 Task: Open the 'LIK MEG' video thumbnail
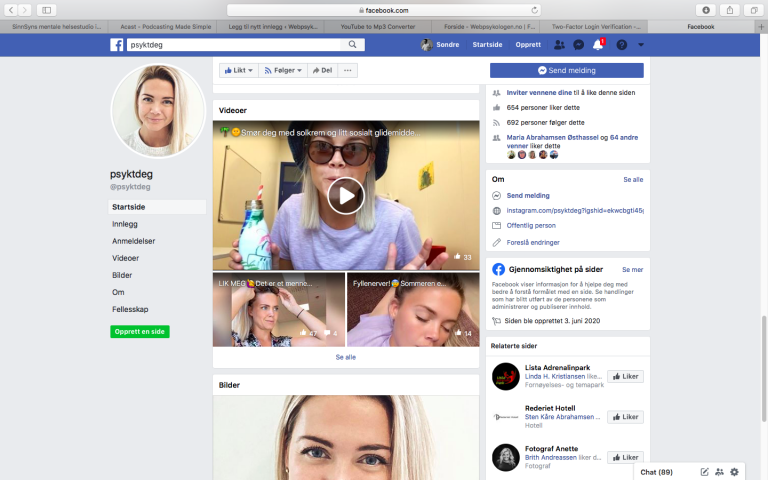[x=279, y=310]
